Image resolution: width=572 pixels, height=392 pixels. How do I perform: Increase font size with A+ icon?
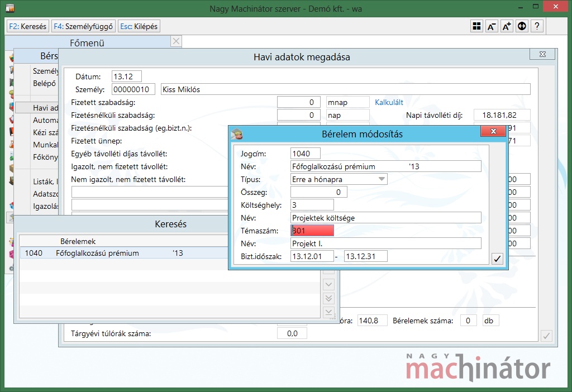pos(507,26)
